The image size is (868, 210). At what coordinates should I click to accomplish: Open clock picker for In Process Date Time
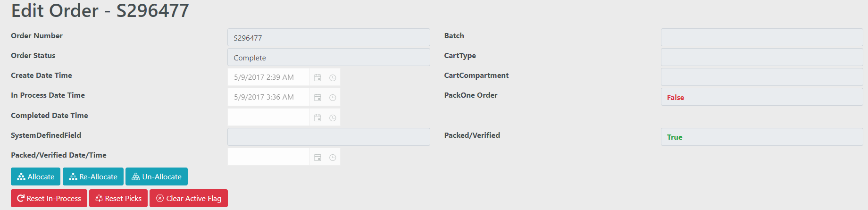point(333,97)
